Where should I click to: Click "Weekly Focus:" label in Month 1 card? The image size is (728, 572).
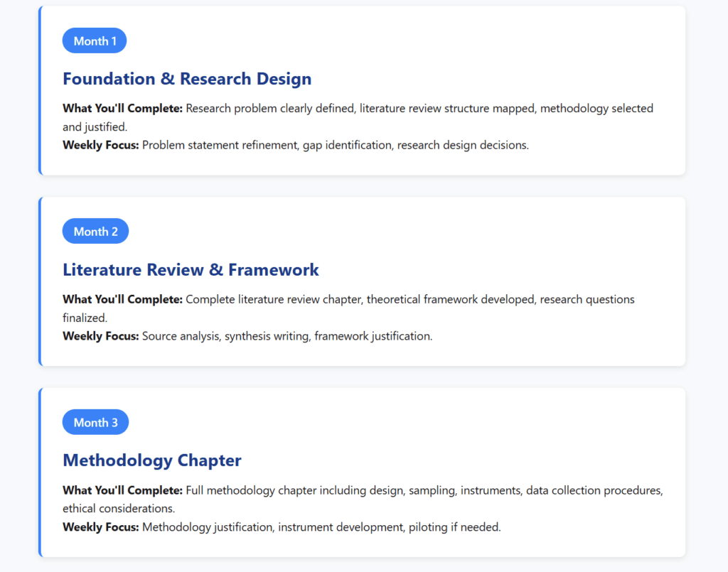point(100,146)
